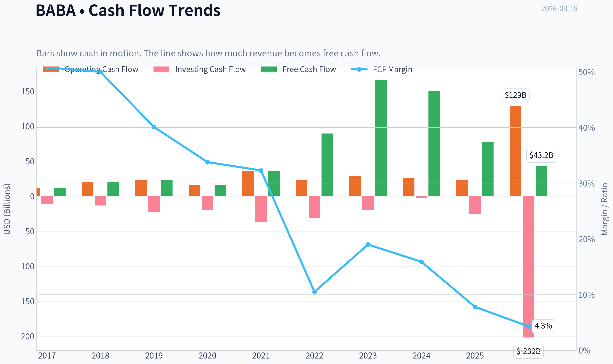Click the 4.3% margin data label
Image resolution: width=613 pixels, height=364 pixels.
tap(543, 326)
